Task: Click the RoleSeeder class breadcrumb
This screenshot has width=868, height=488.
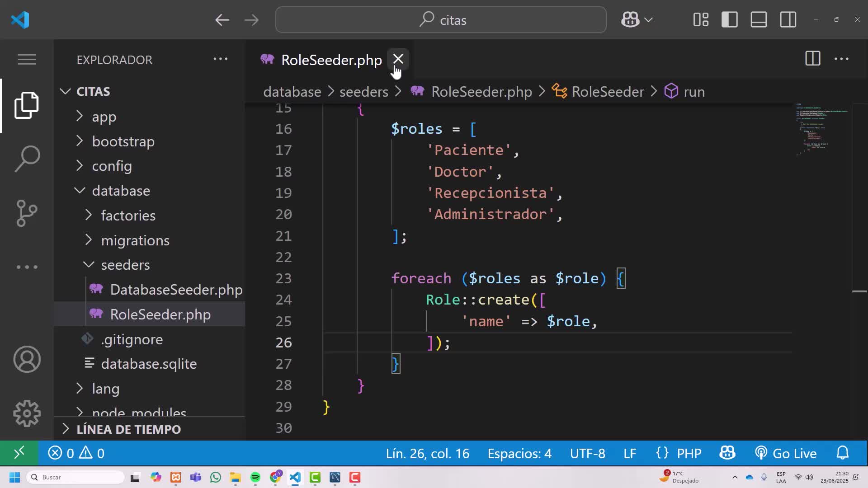Action: (598, 92)
